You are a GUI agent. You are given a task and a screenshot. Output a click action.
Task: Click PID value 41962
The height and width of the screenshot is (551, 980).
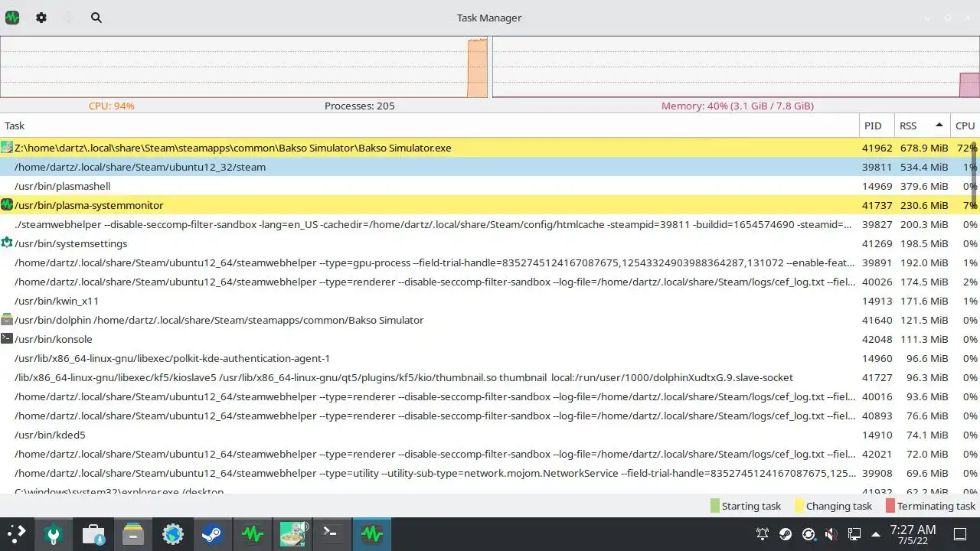(877, 148)
